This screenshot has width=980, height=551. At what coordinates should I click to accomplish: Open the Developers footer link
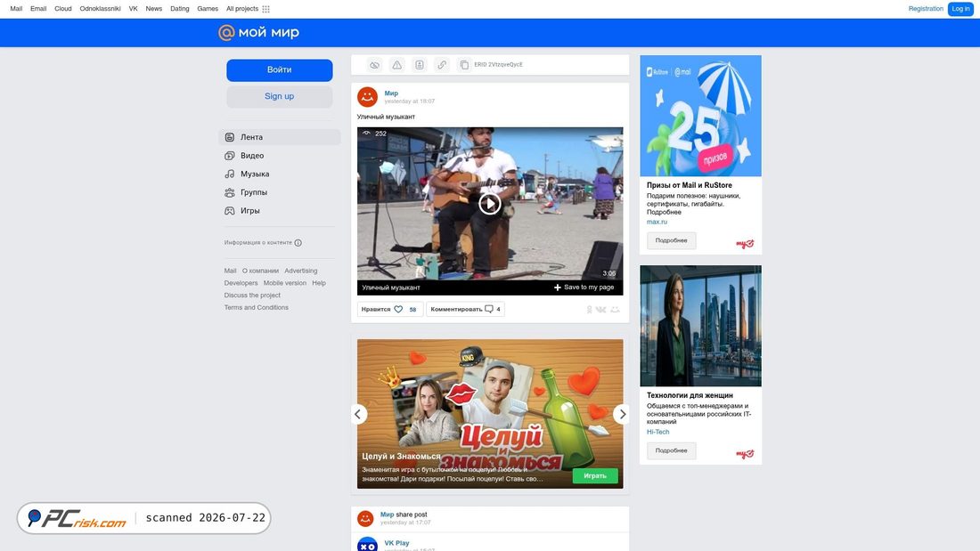[241, 283]
